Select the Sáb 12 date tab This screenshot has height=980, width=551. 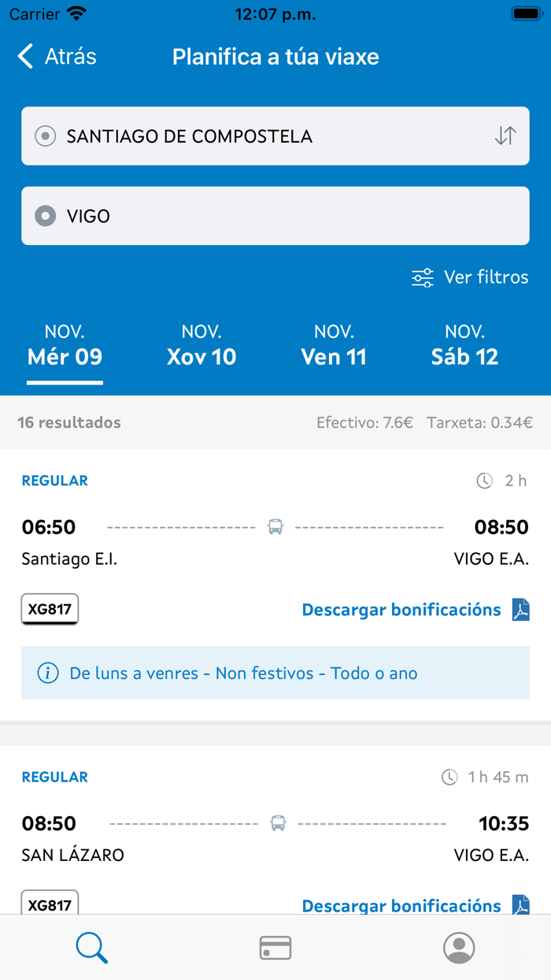[x=465, y=345]
